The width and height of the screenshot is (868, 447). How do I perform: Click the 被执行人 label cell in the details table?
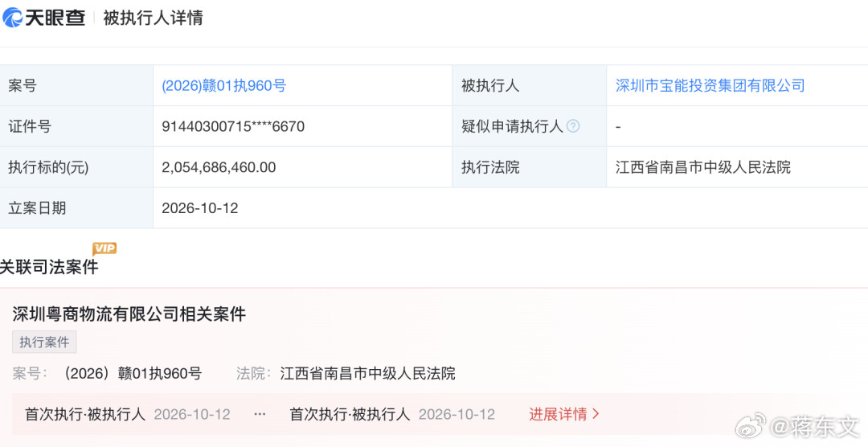point(529,85)
